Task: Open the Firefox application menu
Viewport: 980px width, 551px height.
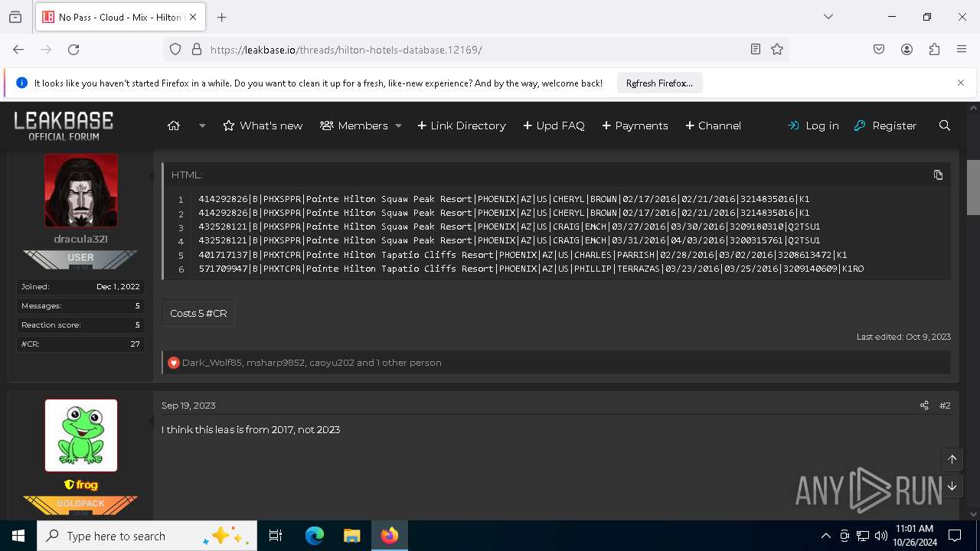Action: 962,49
